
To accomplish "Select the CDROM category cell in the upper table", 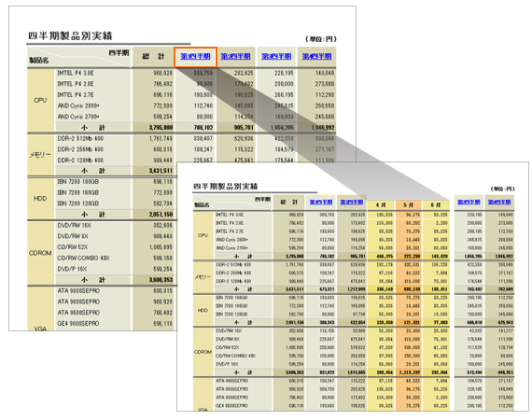I will (40, 253).
